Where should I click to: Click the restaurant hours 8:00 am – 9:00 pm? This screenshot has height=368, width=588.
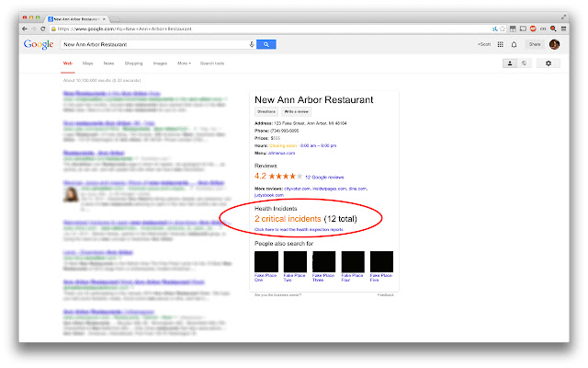coord(319,145)
